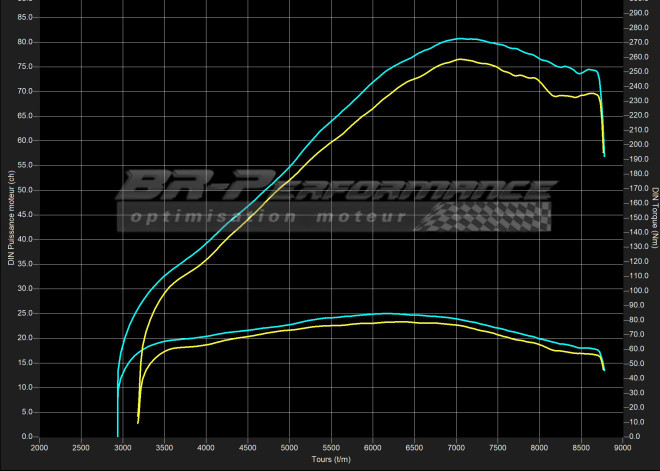660x471 pixels.
Task: Click the 8500 tick on the x-axis
Action: click(581, 448)
